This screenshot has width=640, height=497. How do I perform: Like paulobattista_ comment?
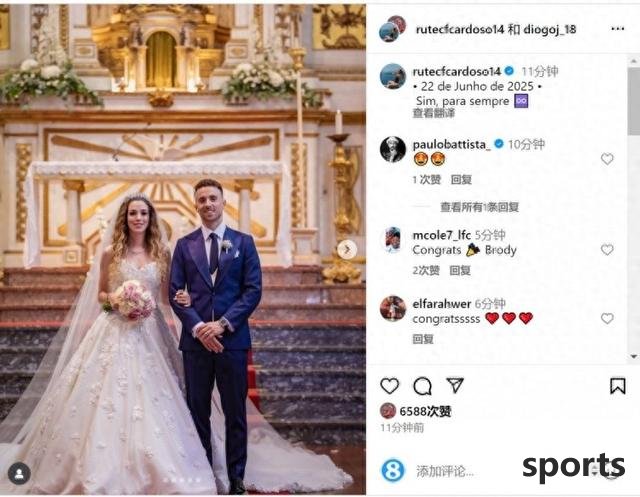607,159
